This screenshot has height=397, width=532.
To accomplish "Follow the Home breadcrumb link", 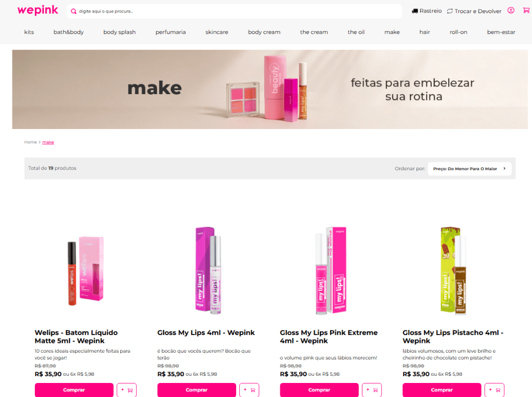I will pyautogui.click(x=31, y=142).
